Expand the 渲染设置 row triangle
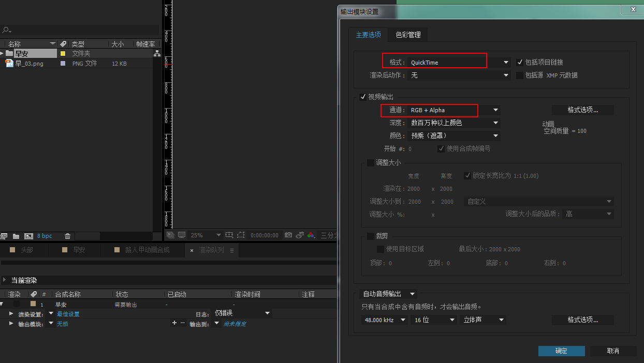Image resolution: width=644 pixels, height=363 pixels. tap(11, 313)
